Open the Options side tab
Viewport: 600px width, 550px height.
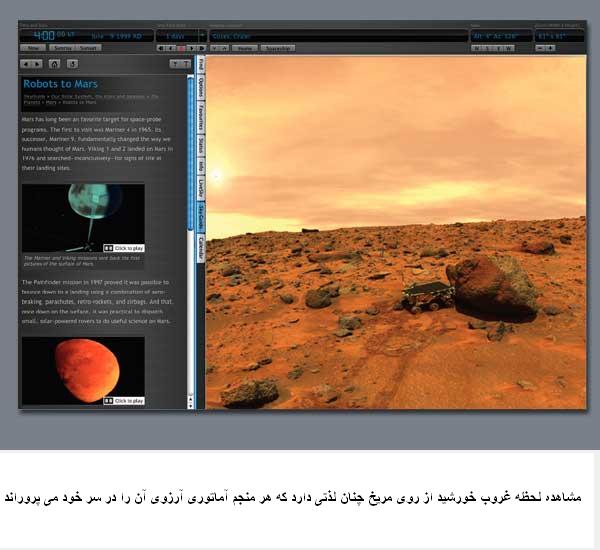(201, 87)
